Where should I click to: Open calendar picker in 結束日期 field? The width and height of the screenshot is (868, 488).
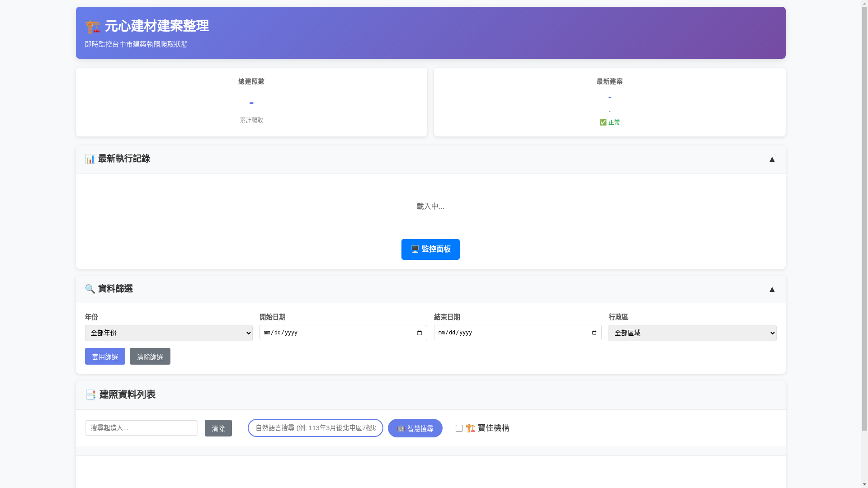[x=594, y=333]
